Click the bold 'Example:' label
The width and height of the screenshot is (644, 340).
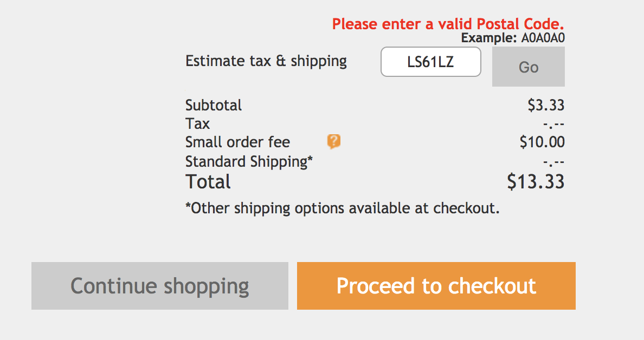[489, 38]
